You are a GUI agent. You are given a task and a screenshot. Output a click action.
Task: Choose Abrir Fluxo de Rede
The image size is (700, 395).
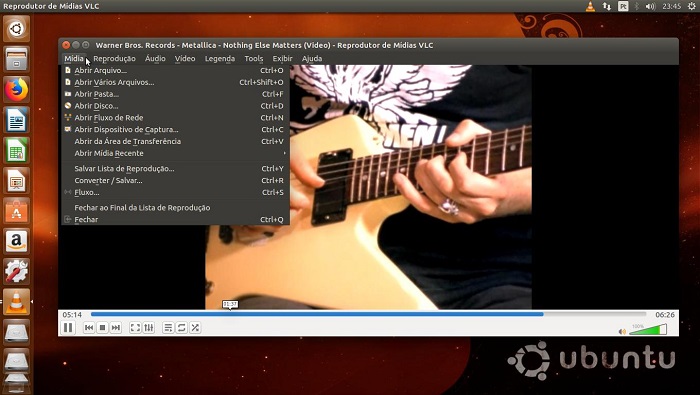point(175,118)
